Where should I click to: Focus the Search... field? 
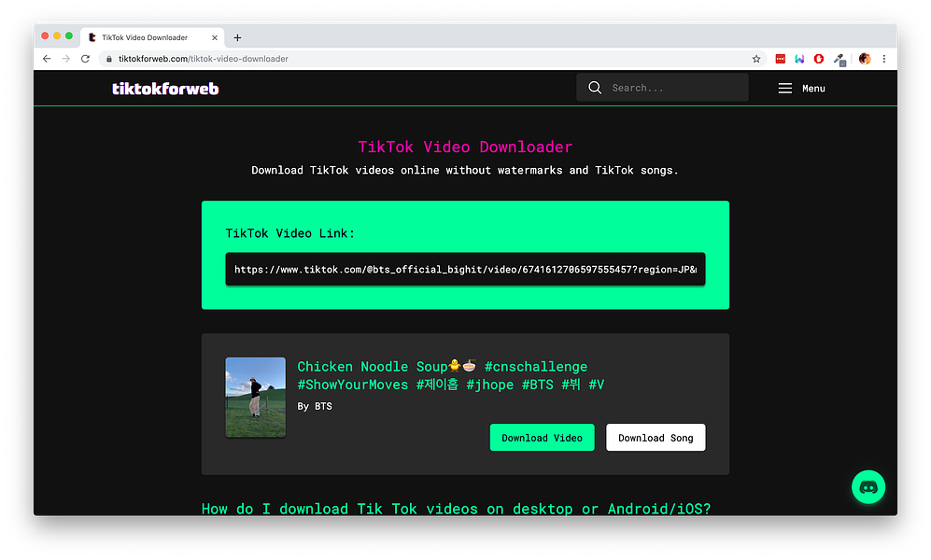662,88
